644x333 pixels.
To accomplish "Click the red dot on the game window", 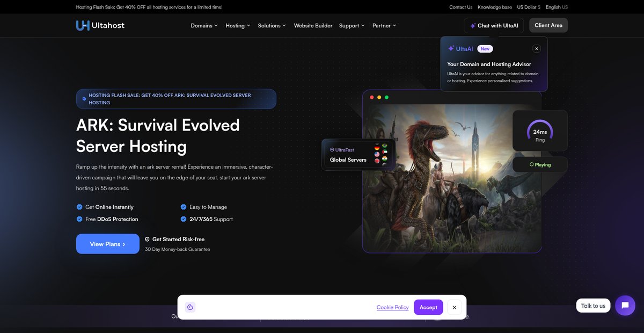I will (x=371, y=97).
